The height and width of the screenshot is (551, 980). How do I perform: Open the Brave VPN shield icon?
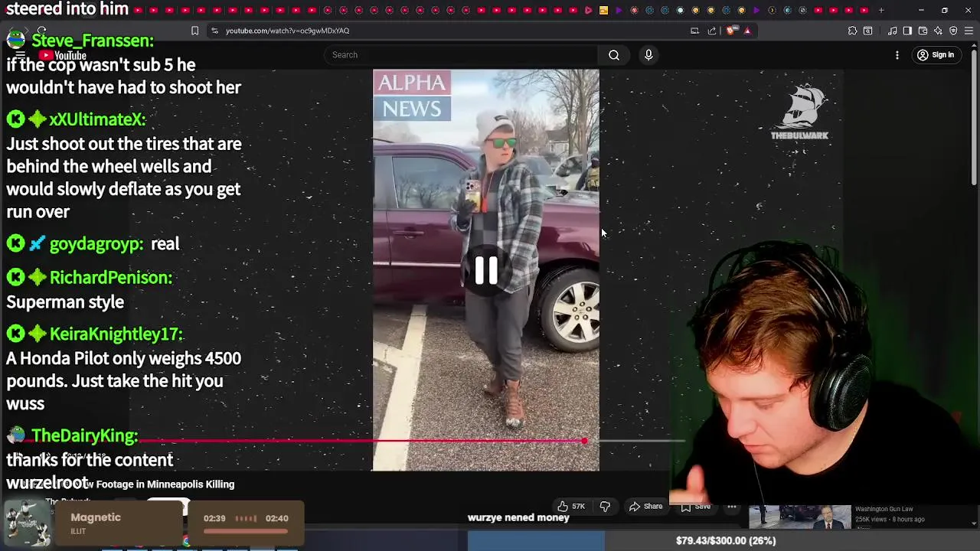(953, 31)
